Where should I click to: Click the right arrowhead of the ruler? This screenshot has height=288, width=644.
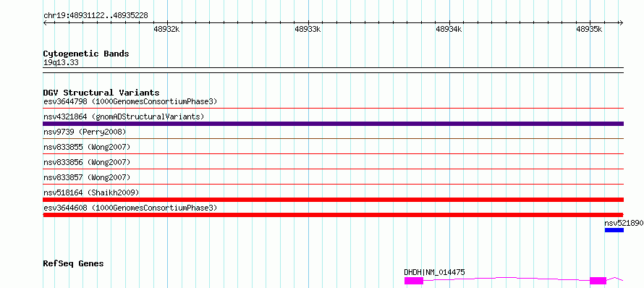click(621, 22)
